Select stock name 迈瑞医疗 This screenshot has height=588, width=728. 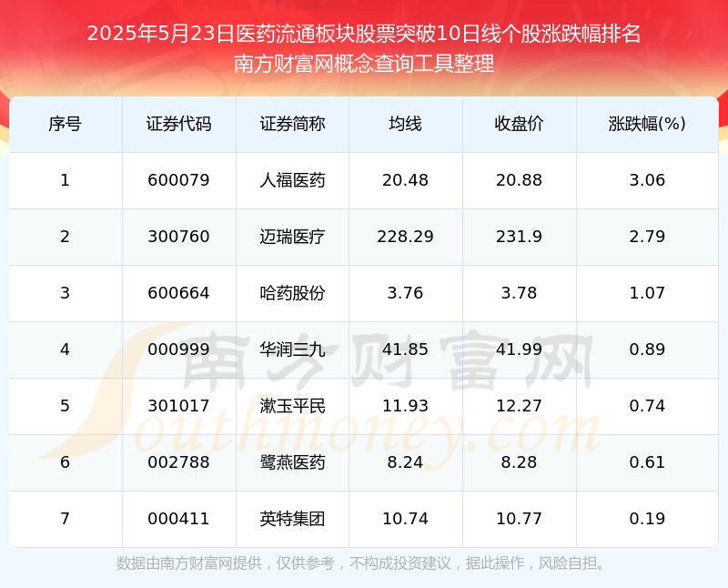pyautogui.click(x=292, y=237)
